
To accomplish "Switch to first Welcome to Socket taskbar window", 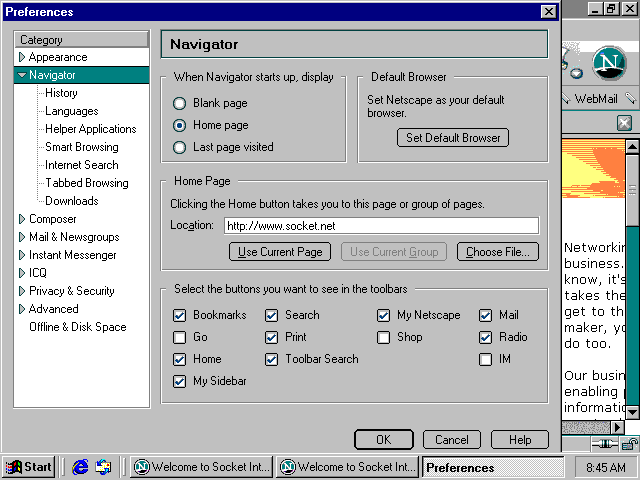I will [202, 467].
